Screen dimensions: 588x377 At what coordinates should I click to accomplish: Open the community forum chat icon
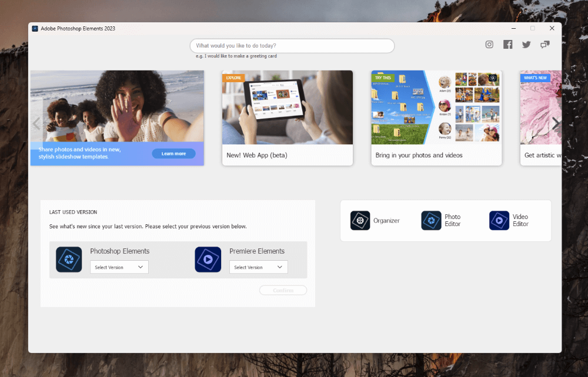pyautogui.click(x=545, y=45)
